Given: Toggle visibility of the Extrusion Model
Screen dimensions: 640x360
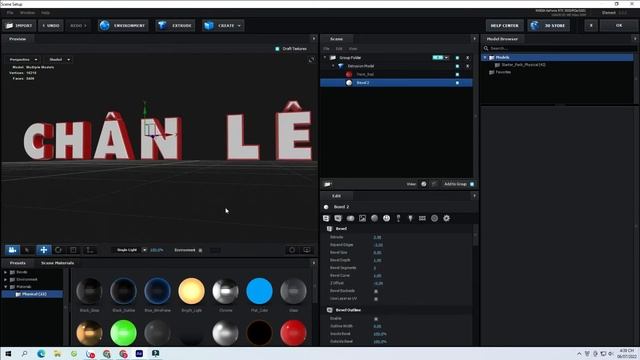Looking at the screenshot, I should coord(457,66).
